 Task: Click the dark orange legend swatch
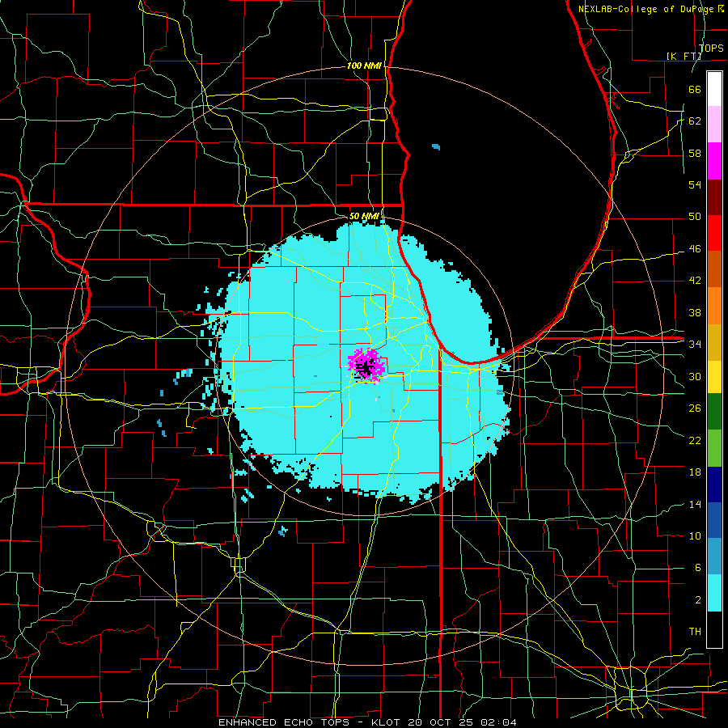point(714,269)
